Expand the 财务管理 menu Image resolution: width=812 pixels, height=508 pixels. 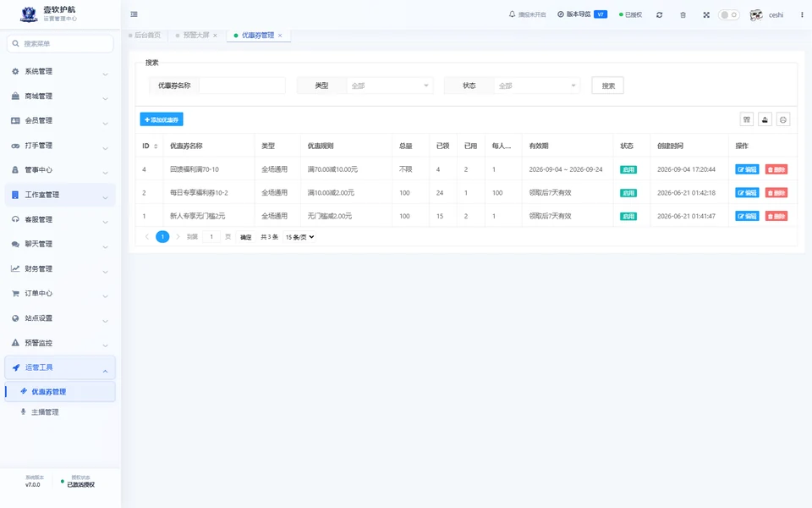point(60,269)
